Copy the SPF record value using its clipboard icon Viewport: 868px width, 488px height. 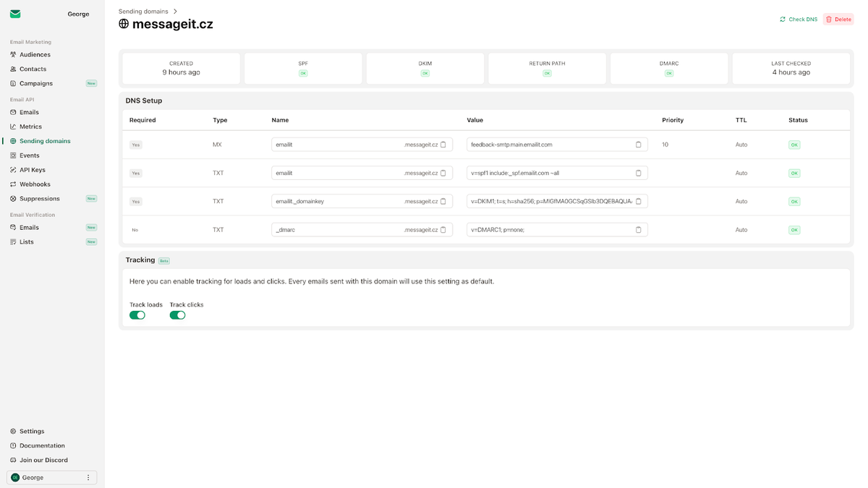(638, 173)
